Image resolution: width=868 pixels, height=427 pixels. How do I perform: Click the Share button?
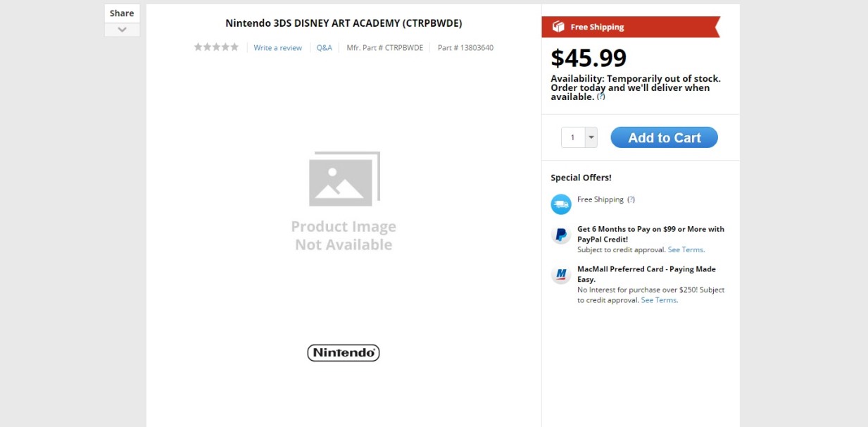tap(122, 13)
